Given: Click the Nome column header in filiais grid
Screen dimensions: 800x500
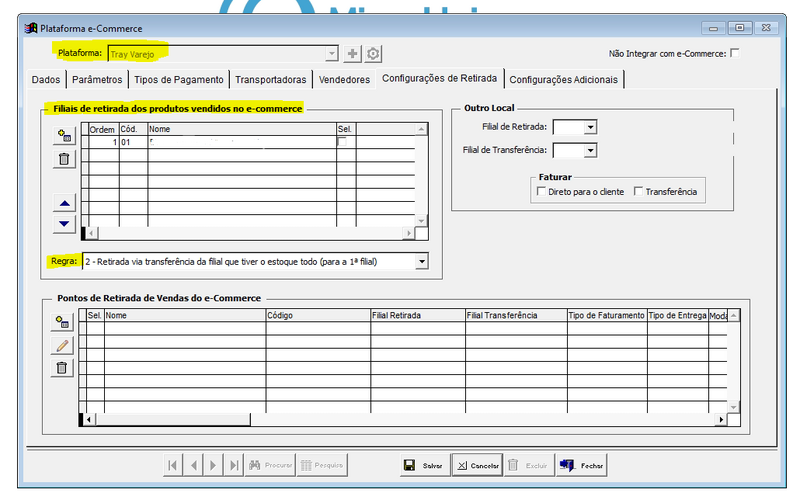Looking at the screenshot, I should (242, 129).
